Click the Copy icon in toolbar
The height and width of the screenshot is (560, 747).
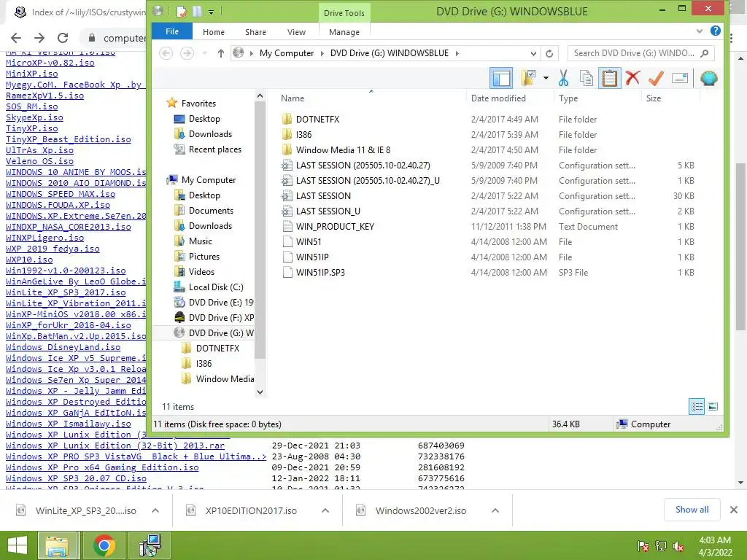point(587,78)
